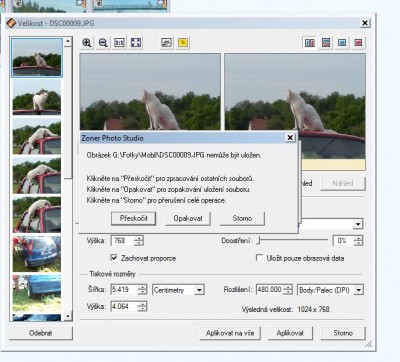Fit image to window icon
The height and width of the screenshot is (362, 400).
(x=136, y=43)
